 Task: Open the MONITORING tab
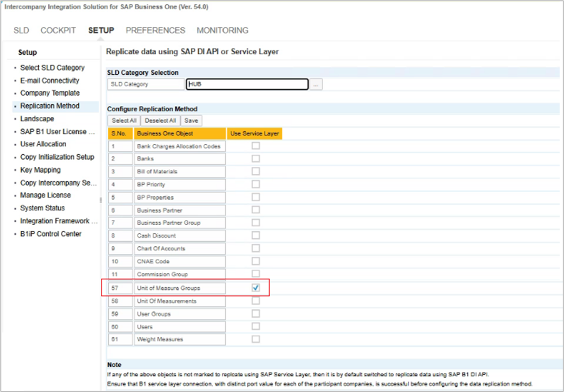pos(222,31)
